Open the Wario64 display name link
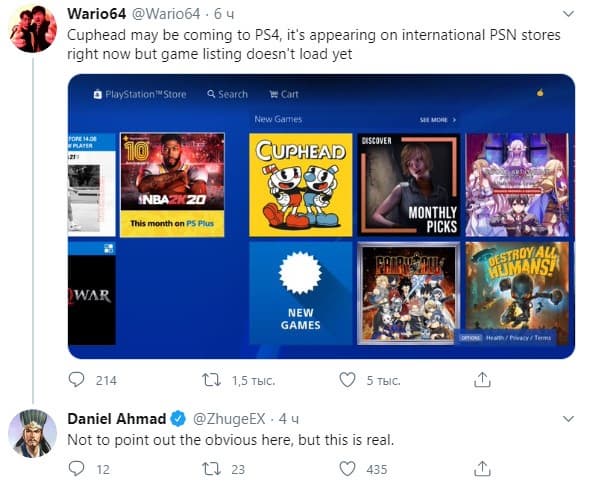Image resolution: width=590 pixels, height=483 pixels. tap(96, 14)
